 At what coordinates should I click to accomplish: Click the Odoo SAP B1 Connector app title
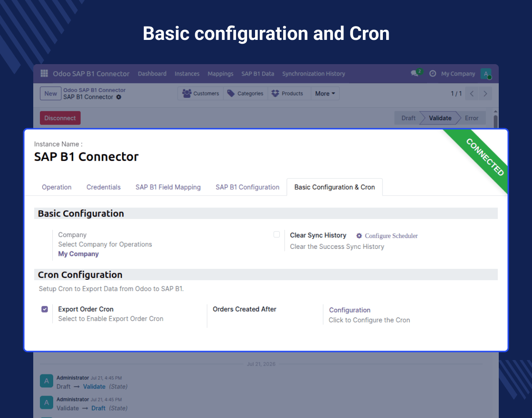point(91,74)
